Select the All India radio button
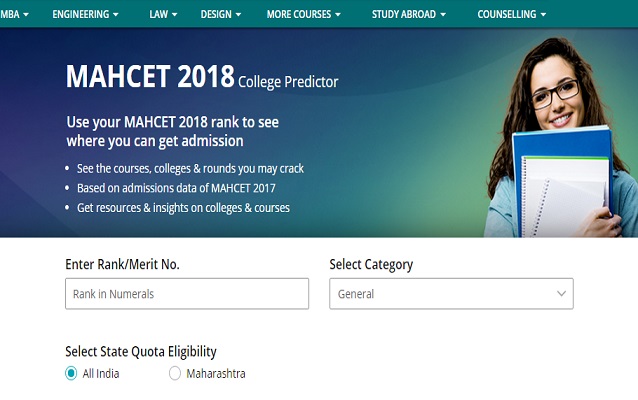638x400 pixels. click(71, 374)
